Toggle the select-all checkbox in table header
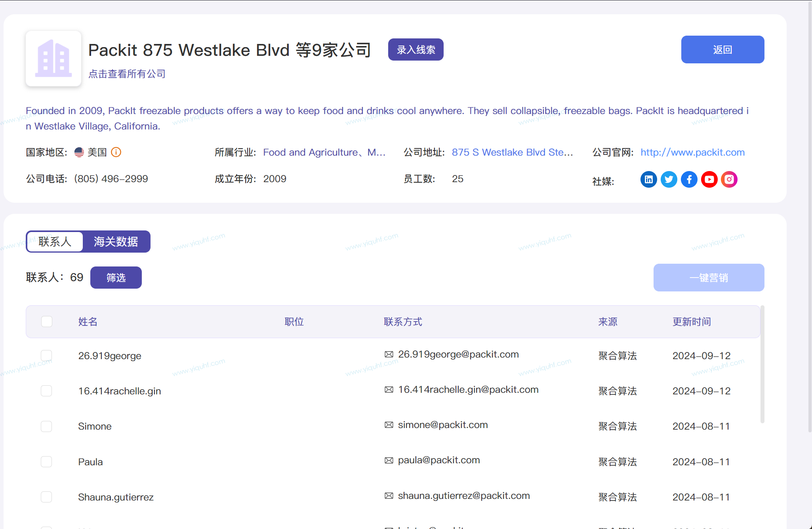This screenshot has width=812, height=529. tap(47, 322)
